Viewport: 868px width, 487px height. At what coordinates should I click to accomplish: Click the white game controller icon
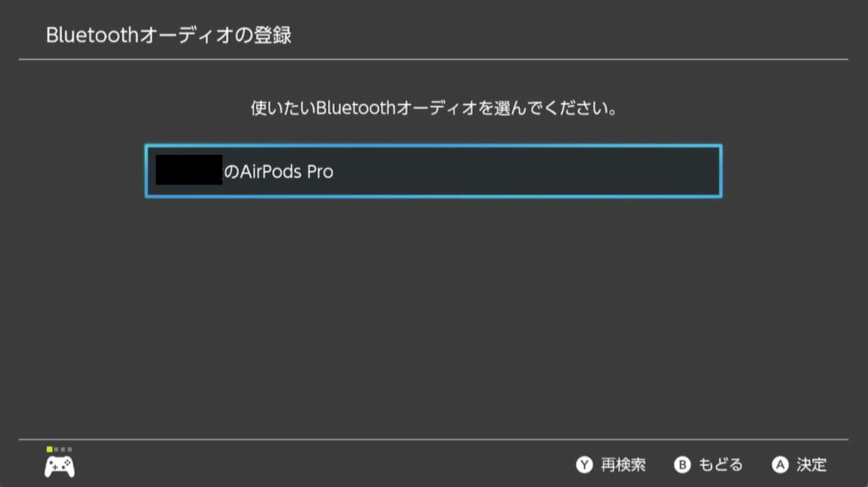[x=59, y=467]
